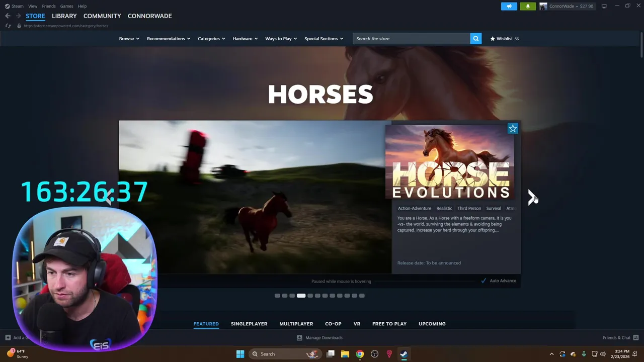Select the sixth carousel page dot
Screen dimensions: 644x362
tap(317, 296)
